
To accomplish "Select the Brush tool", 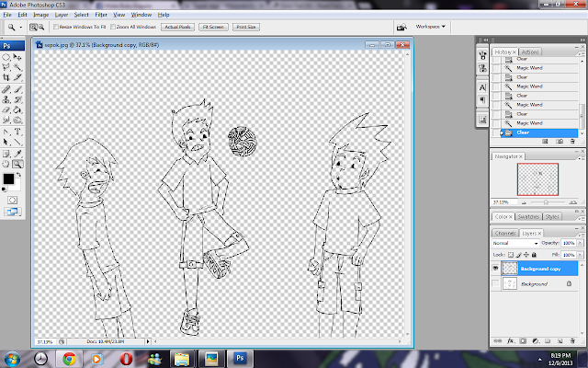I will tap(17, 90).
